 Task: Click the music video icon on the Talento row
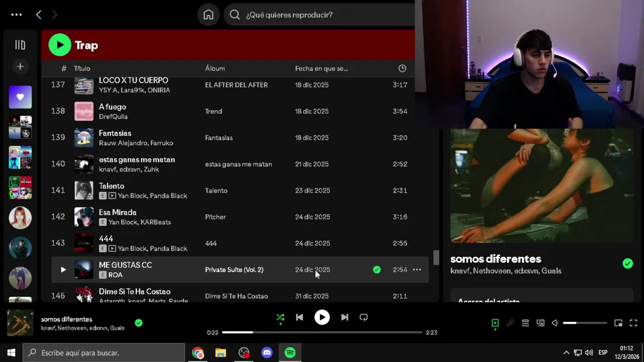[112, 196]
